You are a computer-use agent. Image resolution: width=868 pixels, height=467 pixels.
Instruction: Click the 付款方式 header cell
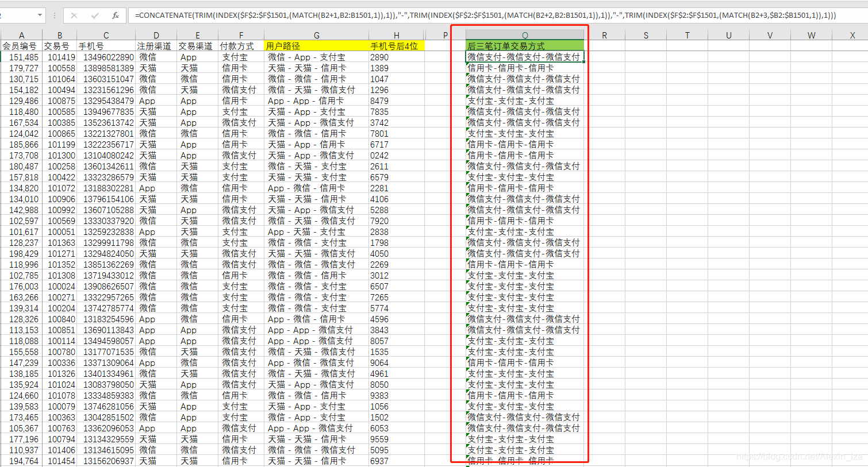(x=241, y=46)
